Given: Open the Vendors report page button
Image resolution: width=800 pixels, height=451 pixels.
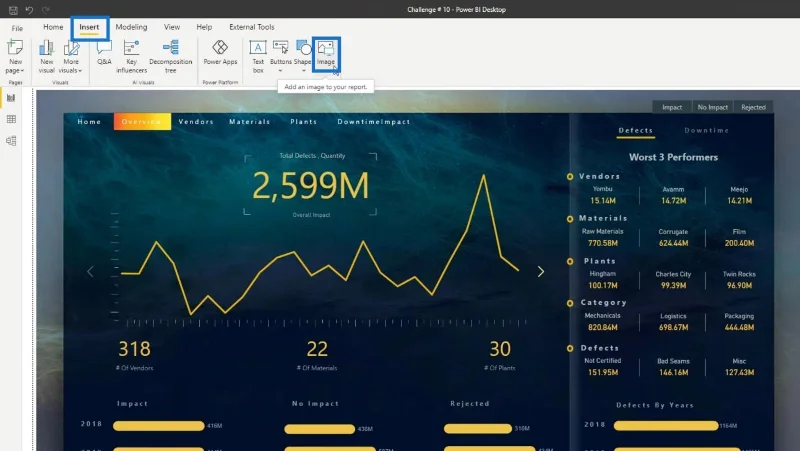Looking at the screenshot, I should [196, 122].
